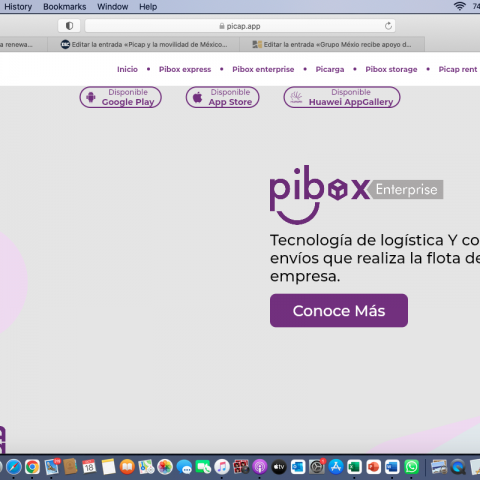Screen dimensions: 480x480
Task: Switch to the Picap y la movilidad tab
Action: [144, 44]
